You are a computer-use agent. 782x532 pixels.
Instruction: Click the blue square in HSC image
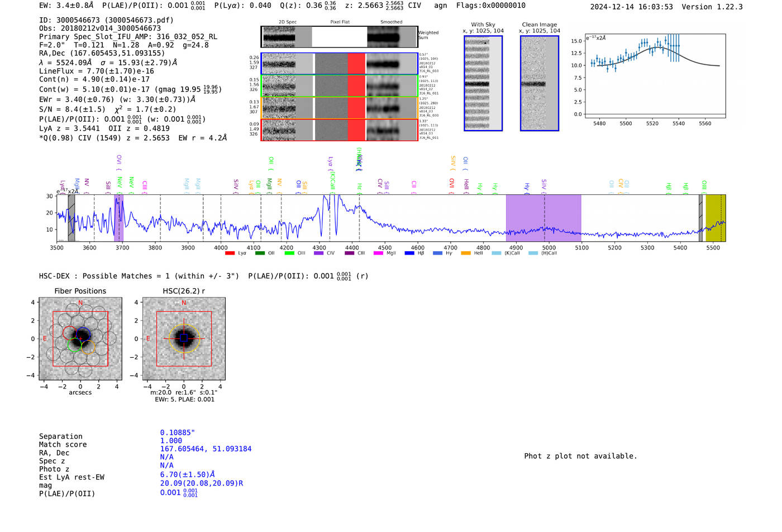click(x=184, y=338)
